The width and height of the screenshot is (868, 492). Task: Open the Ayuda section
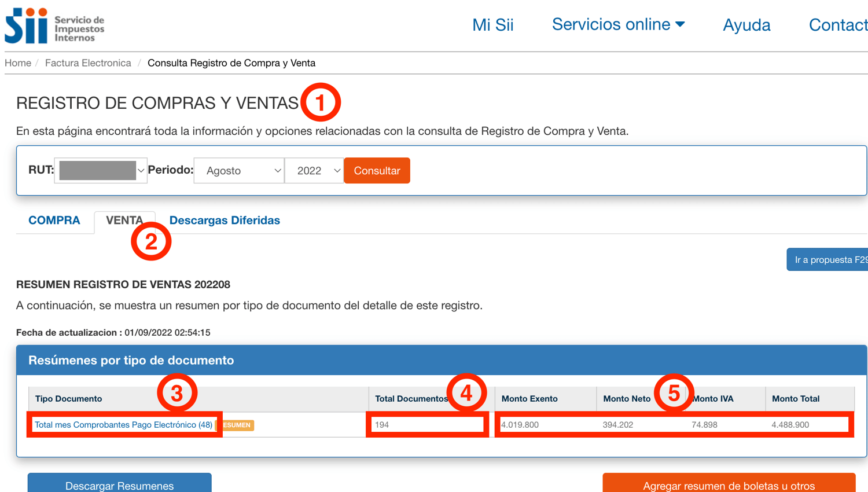point(746,24)
